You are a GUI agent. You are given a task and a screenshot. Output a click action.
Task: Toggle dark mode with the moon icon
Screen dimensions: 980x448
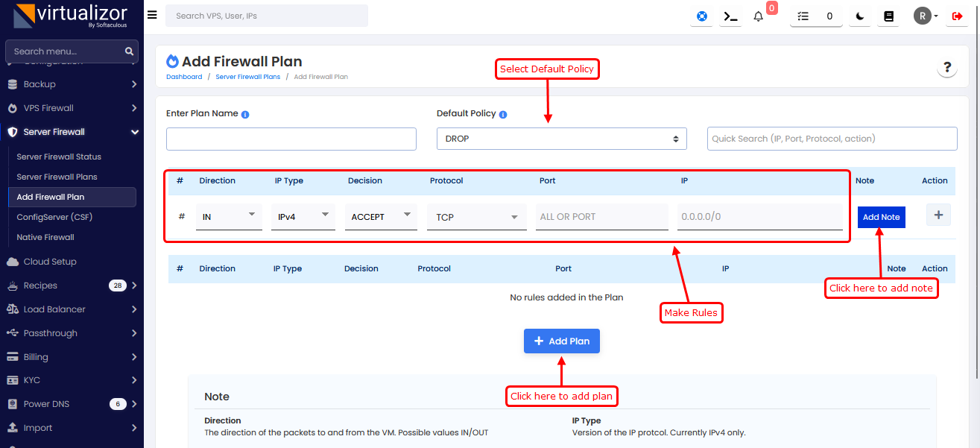pos(860,16)
